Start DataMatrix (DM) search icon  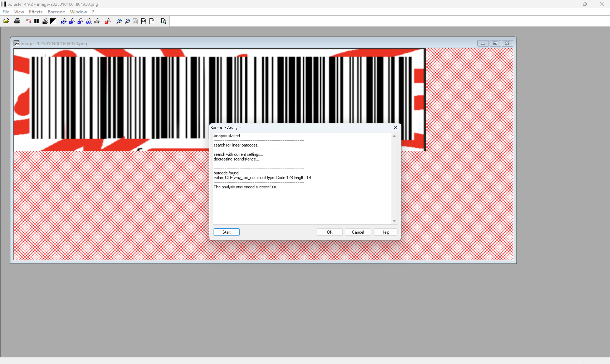[72, 21]
